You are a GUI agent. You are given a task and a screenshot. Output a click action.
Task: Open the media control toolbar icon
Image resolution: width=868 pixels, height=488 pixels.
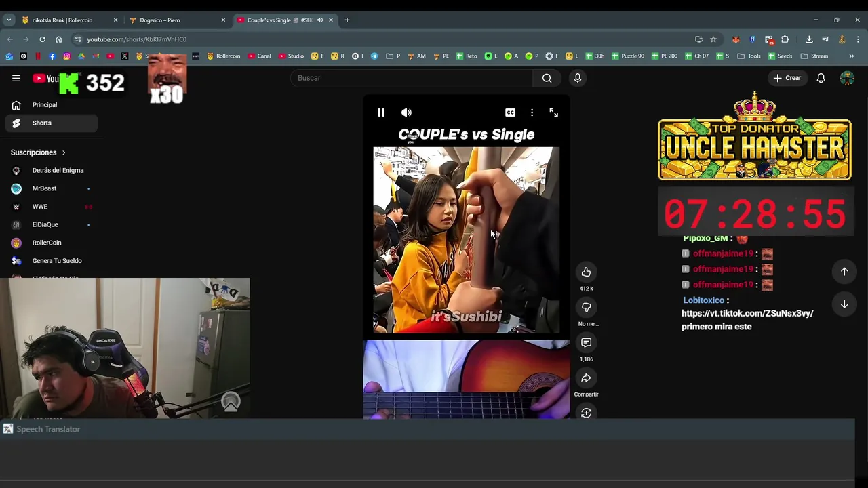point(825,39)
